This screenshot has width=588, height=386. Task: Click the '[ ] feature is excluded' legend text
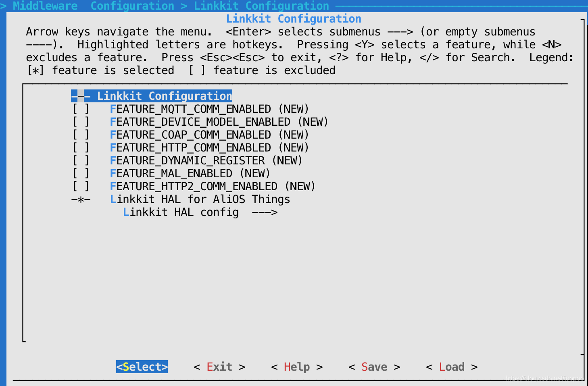click(262, 71)
